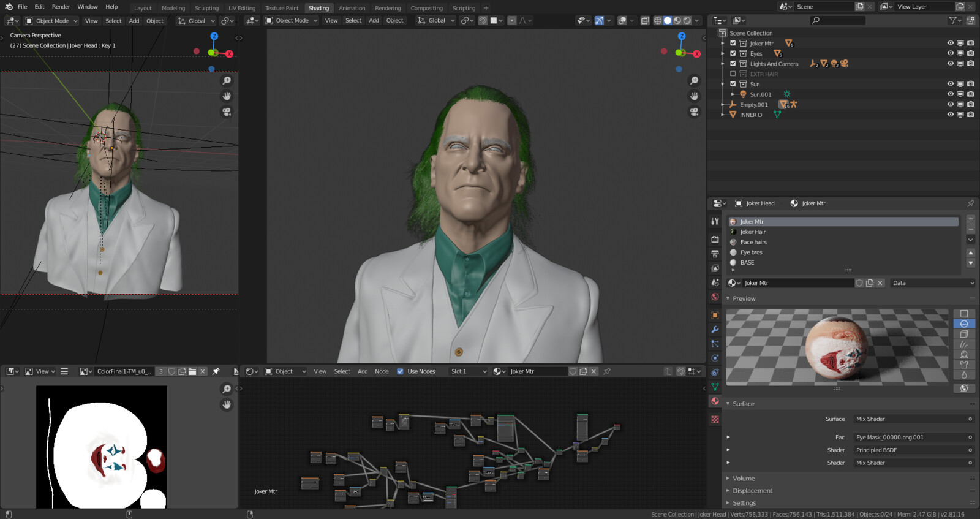Open the Render properties camera tab
The width and height of the screenshot is (980, 519).
click(715, 239)
